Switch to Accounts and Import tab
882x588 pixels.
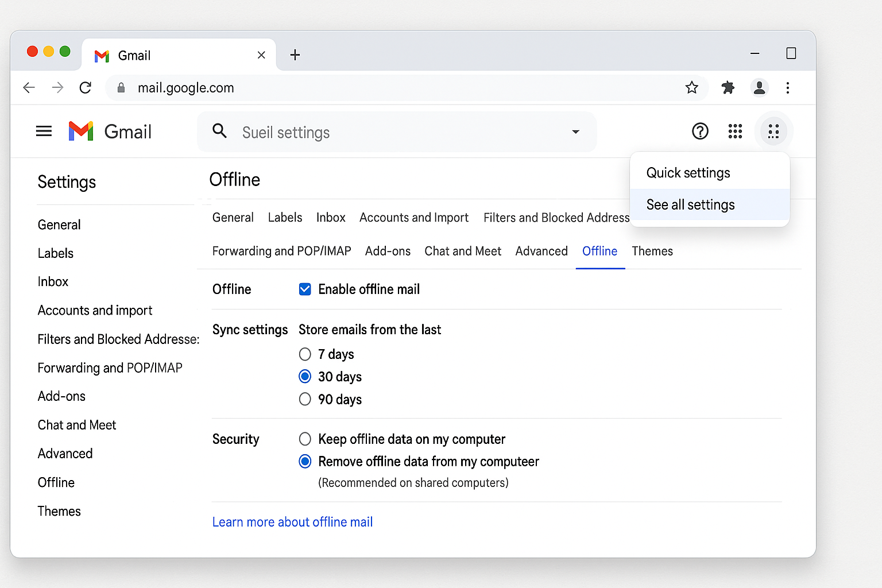414,218
